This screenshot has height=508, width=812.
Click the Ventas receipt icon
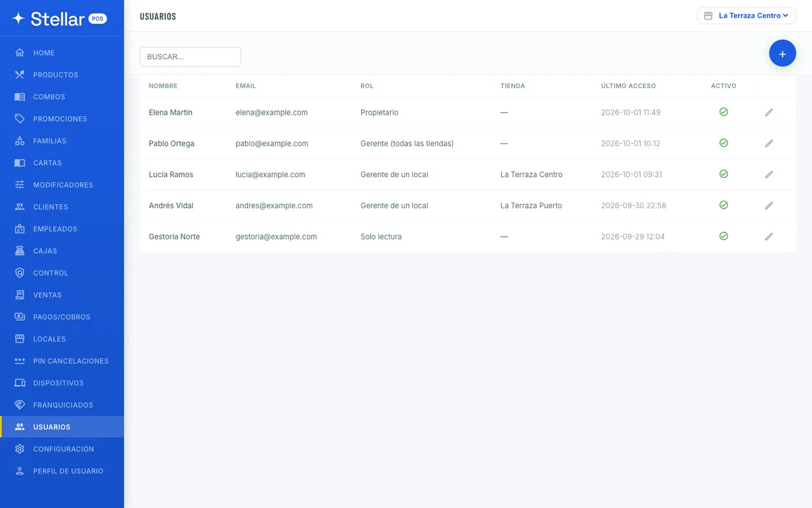pos(20,295)
